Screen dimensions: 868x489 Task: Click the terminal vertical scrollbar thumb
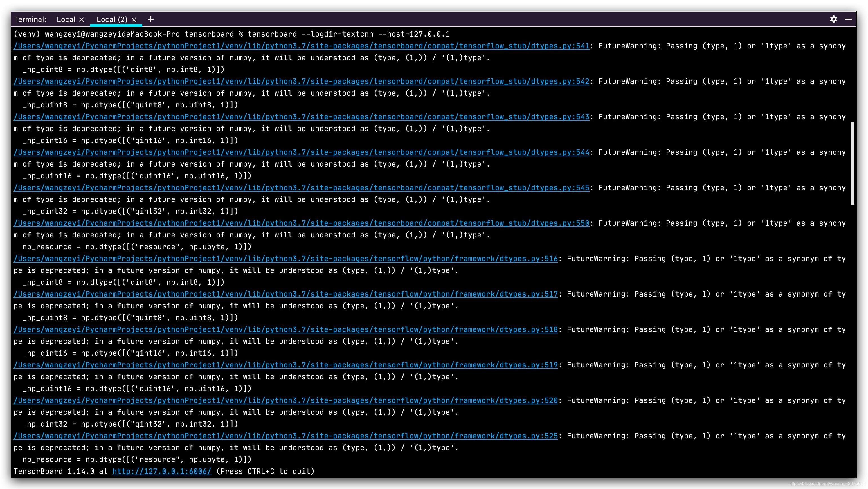852,163
